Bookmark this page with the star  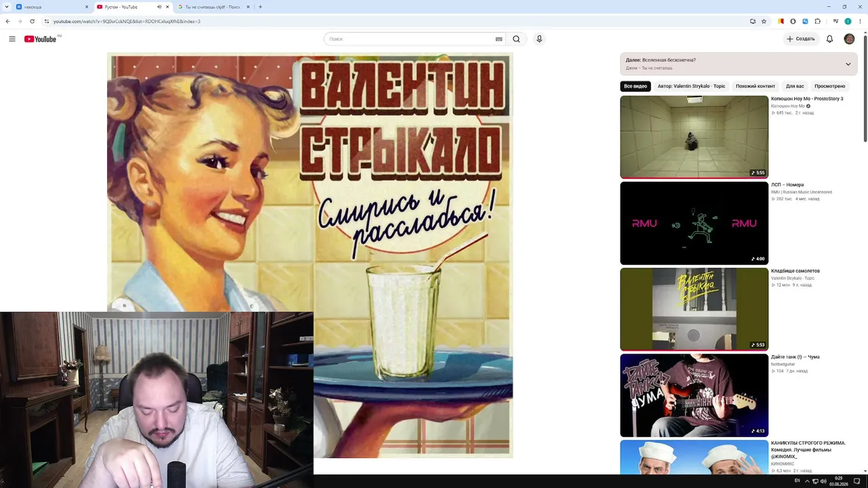(x=764, y=21)
